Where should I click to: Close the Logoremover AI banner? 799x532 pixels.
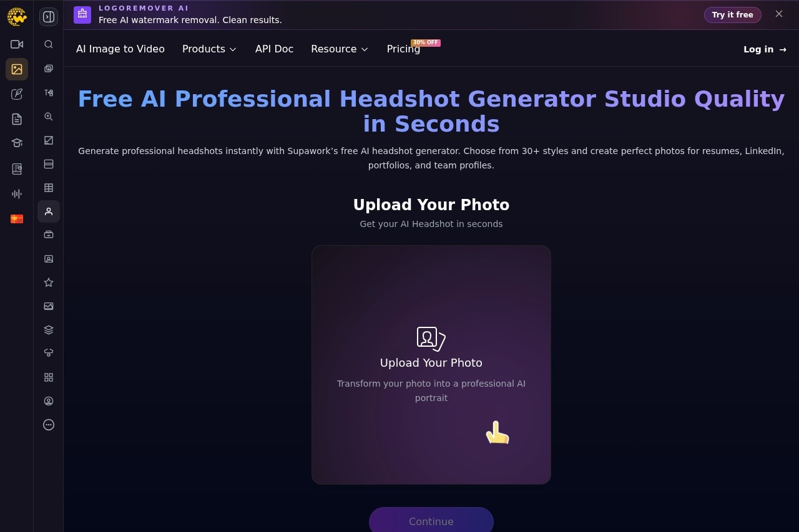779,14
